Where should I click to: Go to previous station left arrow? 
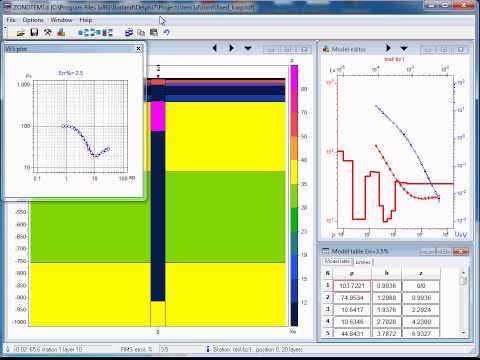215,48
